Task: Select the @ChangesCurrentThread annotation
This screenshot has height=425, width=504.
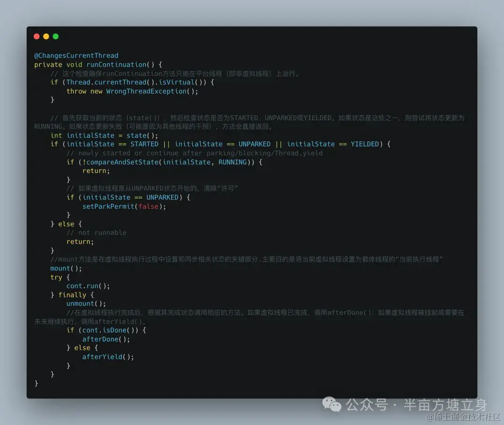Action: pos(76,55)
